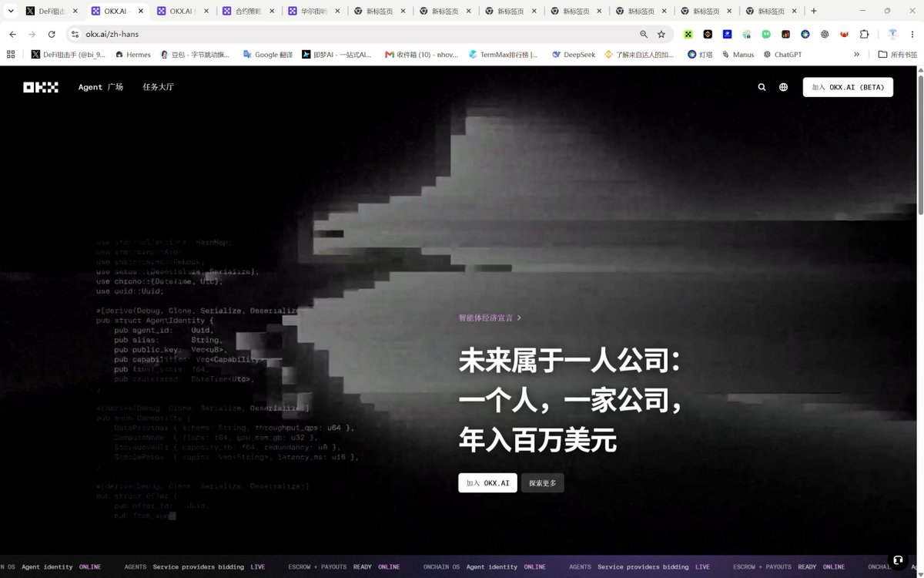View site information for okx.ai
Screen dimensions: 924x578
point(75,35)
